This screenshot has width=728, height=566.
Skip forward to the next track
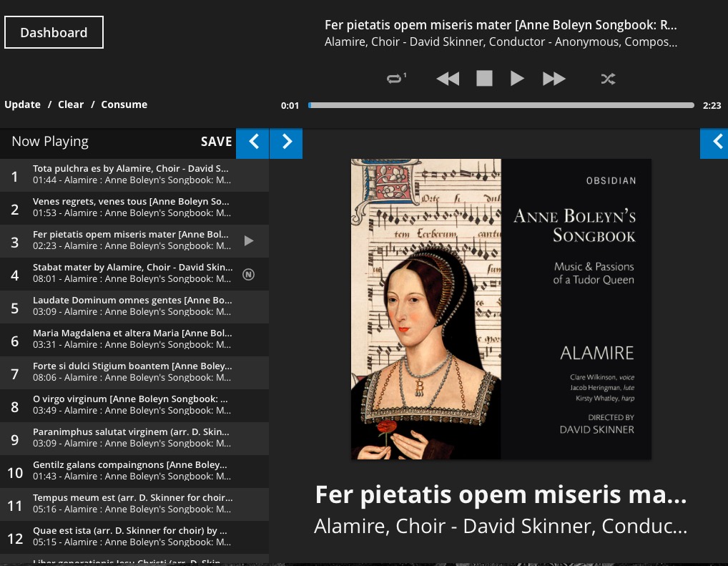[554, 79]
